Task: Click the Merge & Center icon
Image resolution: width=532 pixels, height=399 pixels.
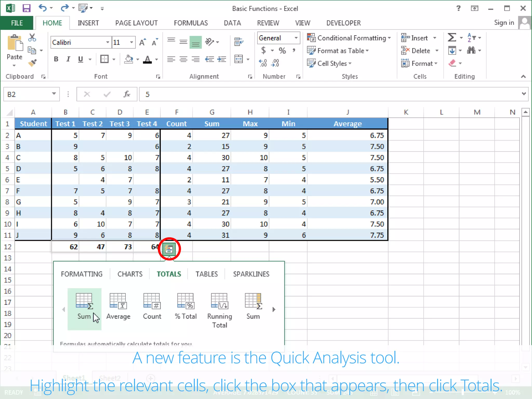Action: click(238, 59)
